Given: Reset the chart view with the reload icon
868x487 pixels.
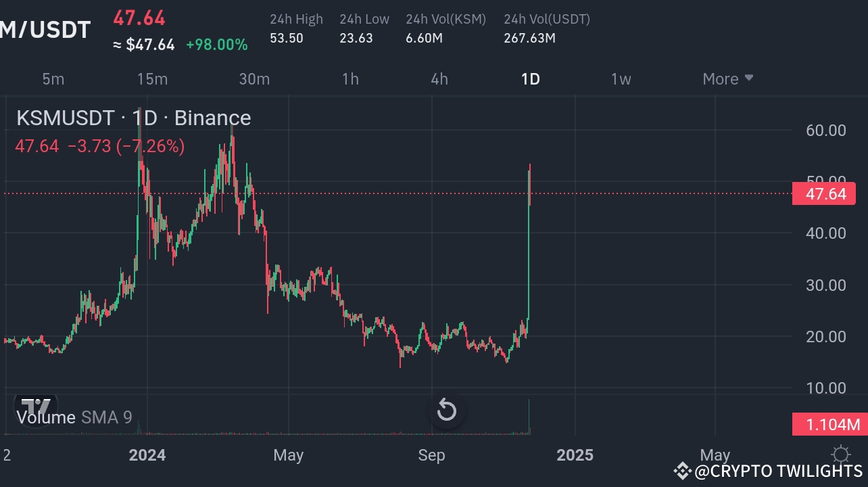Looking at the screenshot, I should (447, 411).
